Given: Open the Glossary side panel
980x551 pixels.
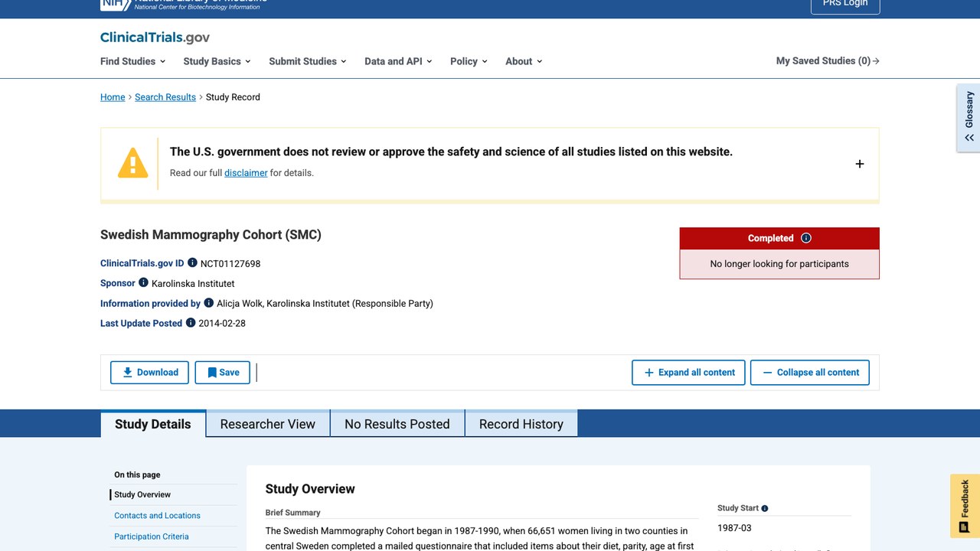Looking at the screenshot, I should pyautogui.click(x=969, y=118).
